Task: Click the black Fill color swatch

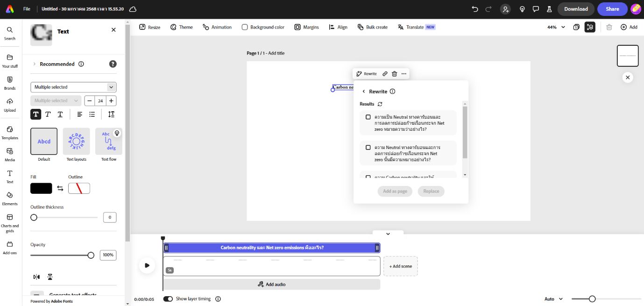Action: 41,188
